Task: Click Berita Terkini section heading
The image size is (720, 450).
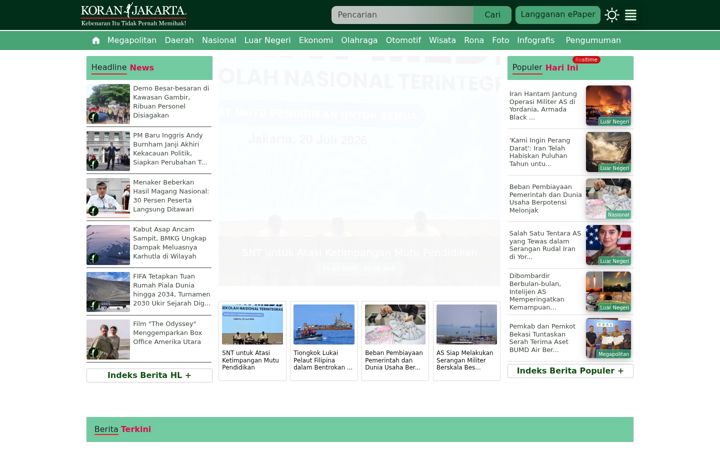Action: (123, 429)
